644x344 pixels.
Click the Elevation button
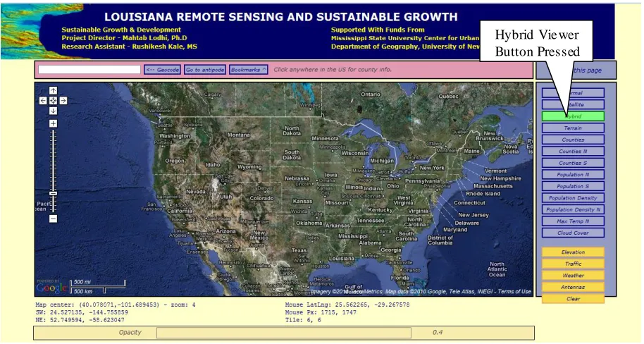pos(573,252)
